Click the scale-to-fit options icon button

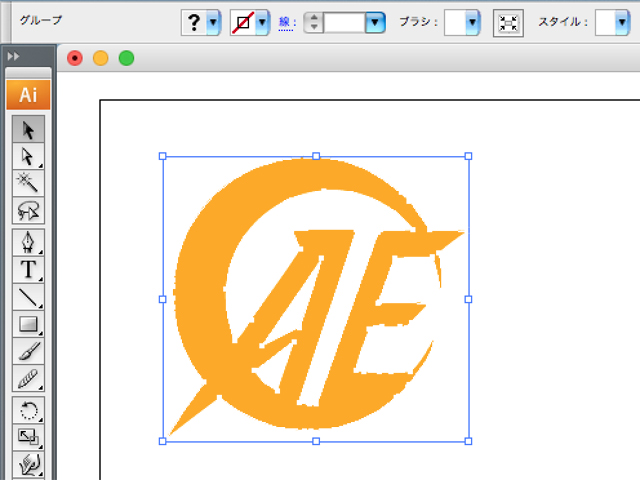pos(508,23)
